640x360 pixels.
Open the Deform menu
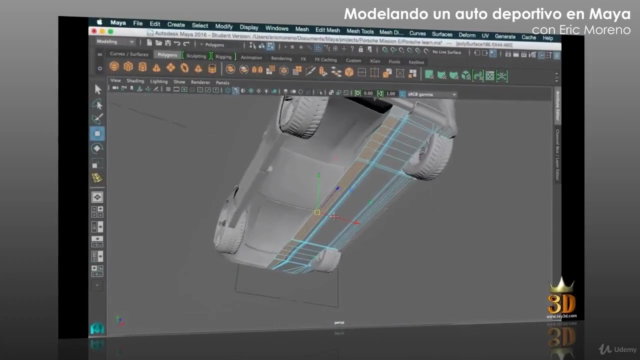click(467, 35)
